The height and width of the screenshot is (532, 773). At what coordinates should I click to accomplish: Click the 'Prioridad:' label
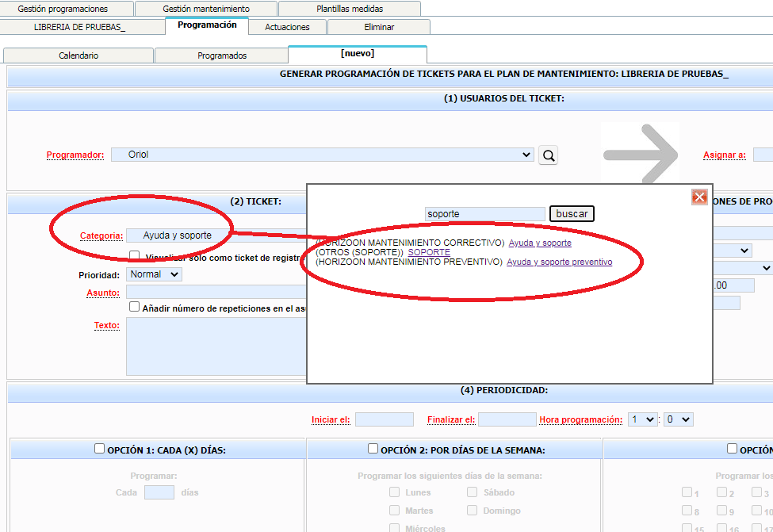pos(99,275)
